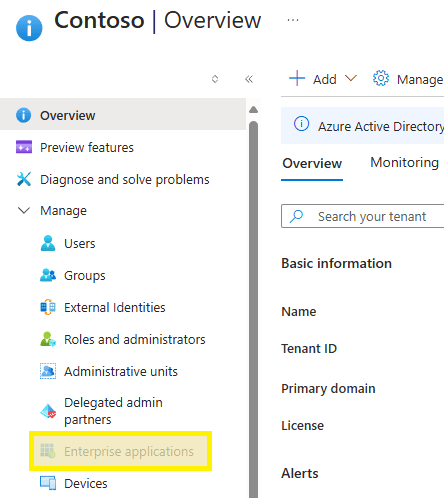This screenshot has width=444, height=498.
Task: Click the Delegated admin partners icon
Action: (x=48, y=411)
